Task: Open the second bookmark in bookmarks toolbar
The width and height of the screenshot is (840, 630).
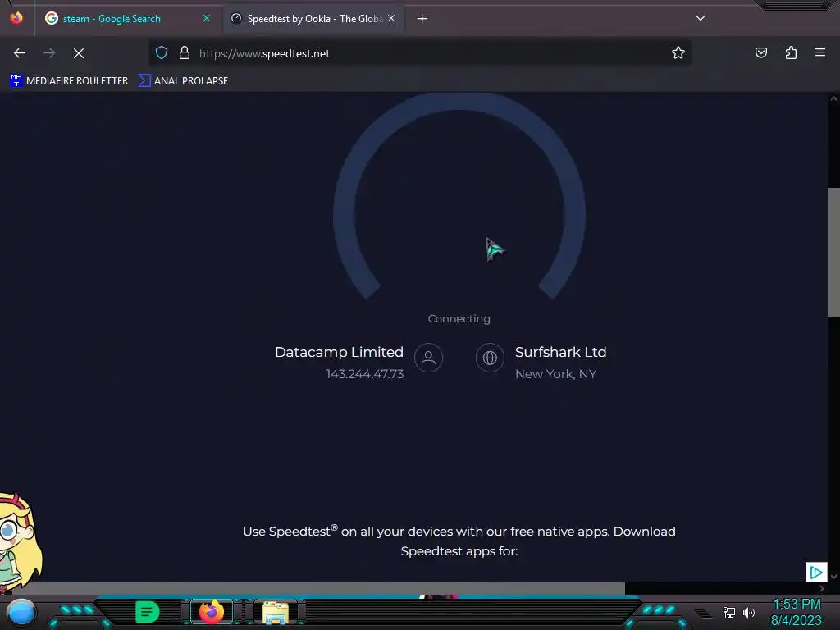Action: [184, 81]
